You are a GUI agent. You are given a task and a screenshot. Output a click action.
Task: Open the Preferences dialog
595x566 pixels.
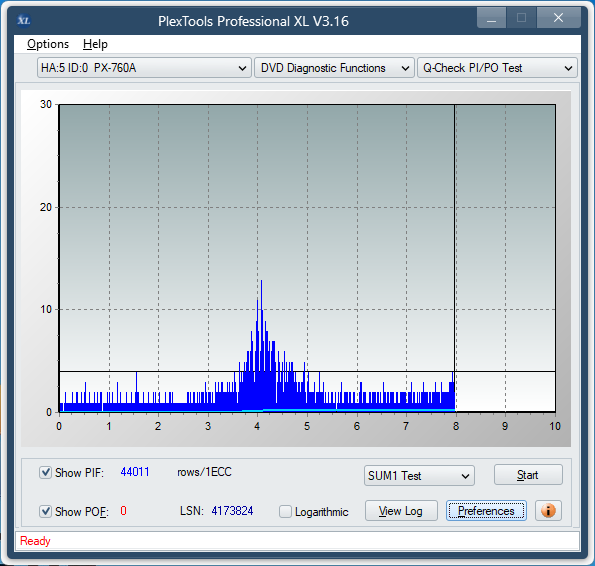486,511
